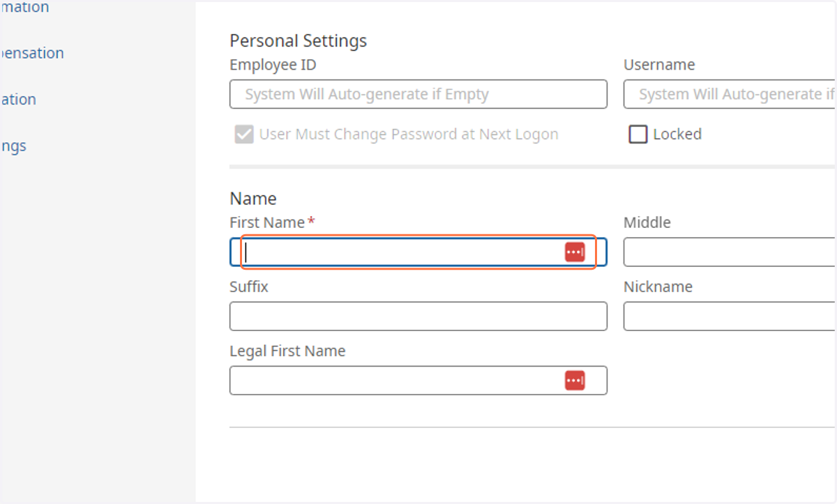Click the 'Nickname' label text
The image size is (837, 504).
pos(658,287)
